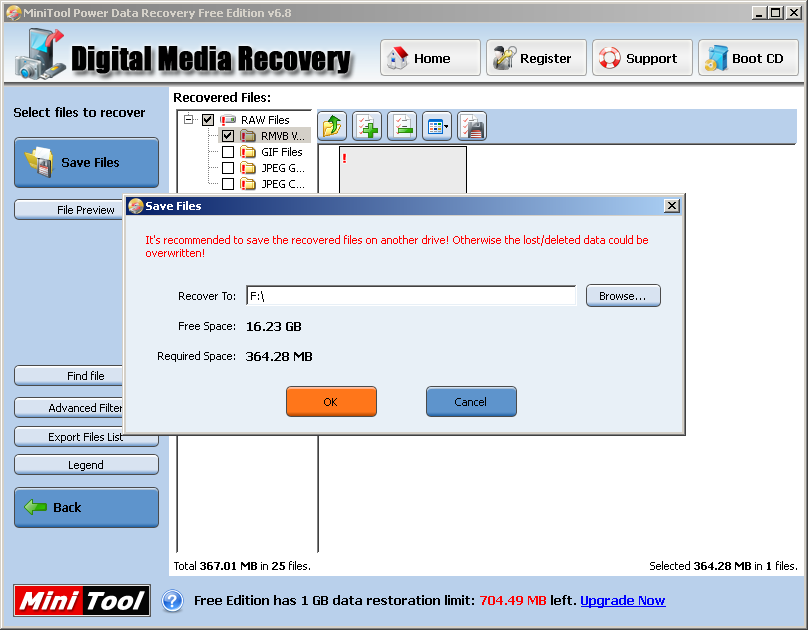The height and width of the screenshot is (630, 808).
Task: Go to Home
Action: 430,58
